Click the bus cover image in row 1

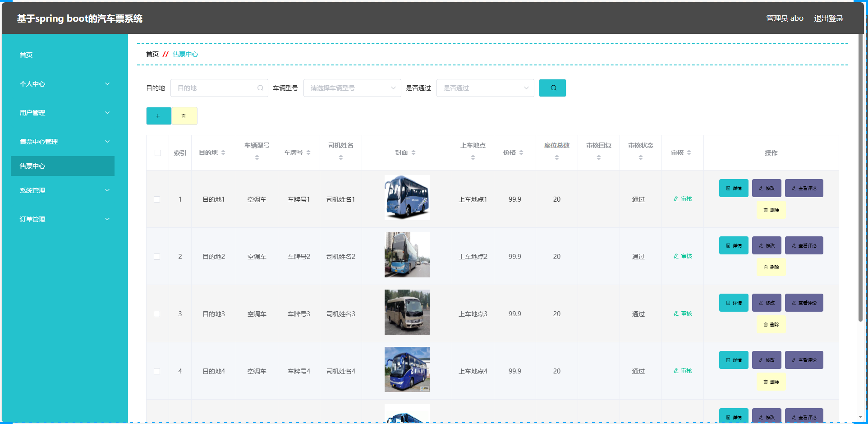(x=407, y=198)
